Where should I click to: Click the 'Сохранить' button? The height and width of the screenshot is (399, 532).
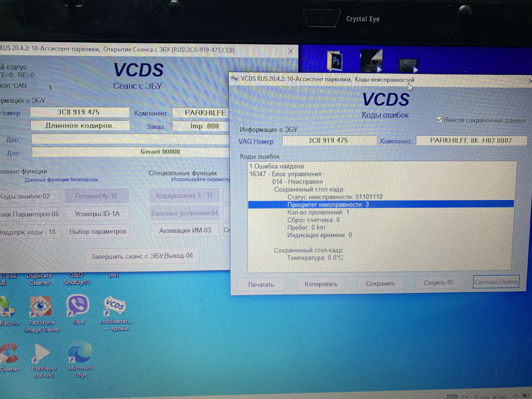[x=380, y=283]
